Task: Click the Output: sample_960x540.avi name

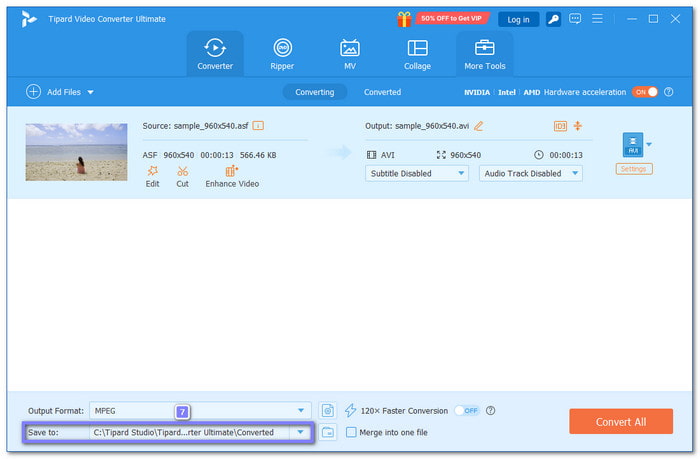Action: (417, 126)
